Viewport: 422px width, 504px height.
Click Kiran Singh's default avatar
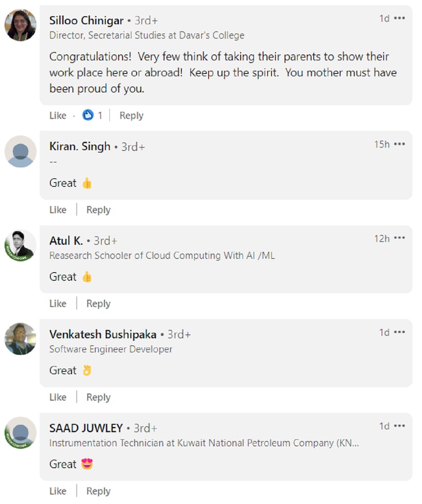tap(21, 151)
